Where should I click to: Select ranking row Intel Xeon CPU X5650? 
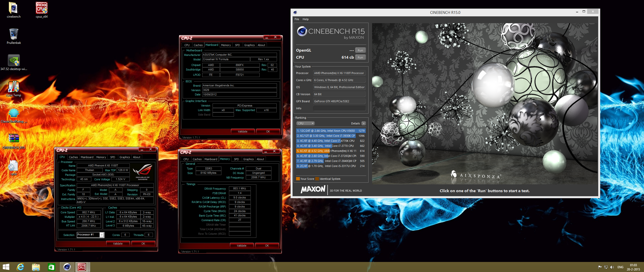(331, 131)
